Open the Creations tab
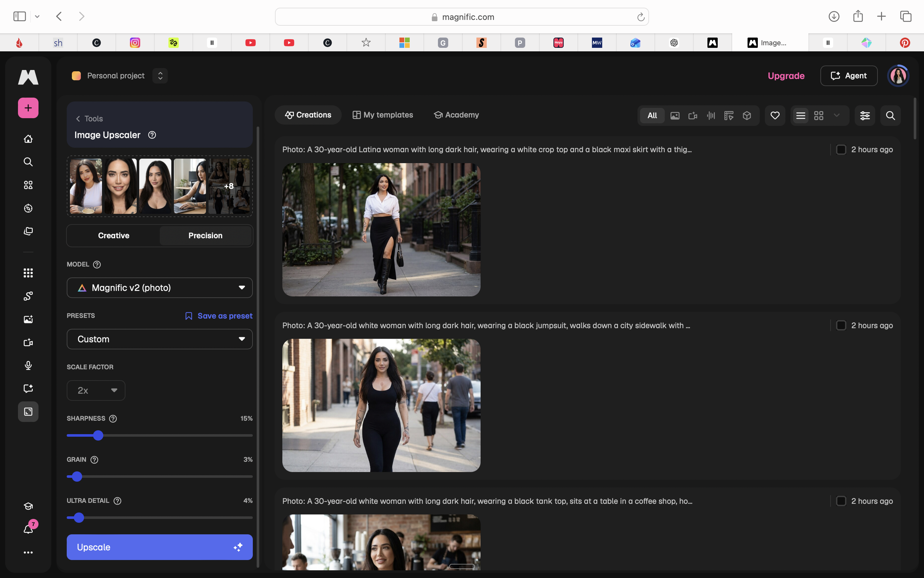The image size is (924, 578). tap(308, 115)
